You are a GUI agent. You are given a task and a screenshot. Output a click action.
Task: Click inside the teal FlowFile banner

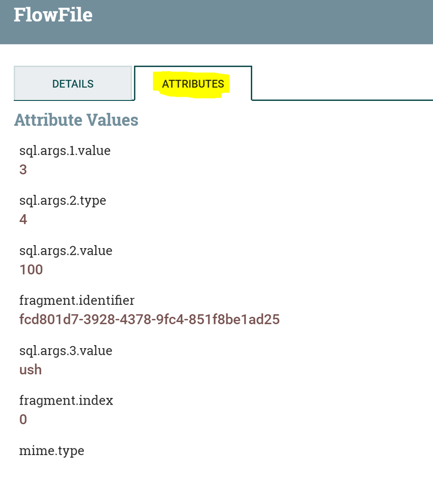(252, 23)
